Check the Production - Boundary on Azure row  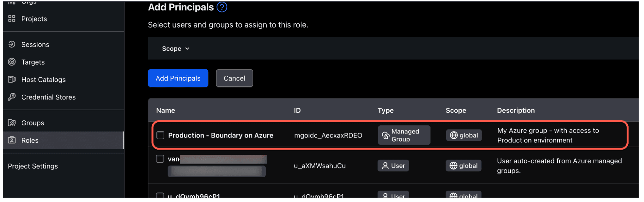pyautogui.click(x=161, y=135)
